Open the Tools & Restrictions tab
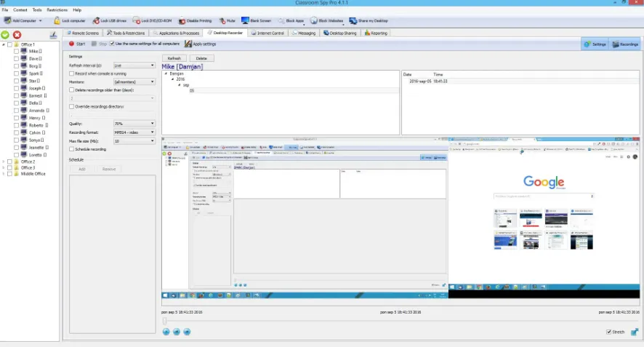Screen dimensions: 644x347 coord(126,33)
